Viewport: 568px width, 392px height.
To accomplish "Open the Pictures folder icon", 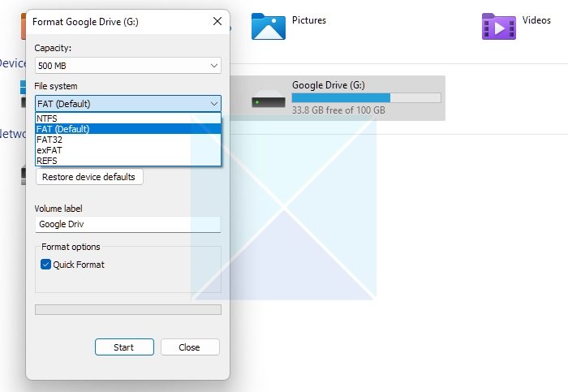I will click(x=269, y=27).
